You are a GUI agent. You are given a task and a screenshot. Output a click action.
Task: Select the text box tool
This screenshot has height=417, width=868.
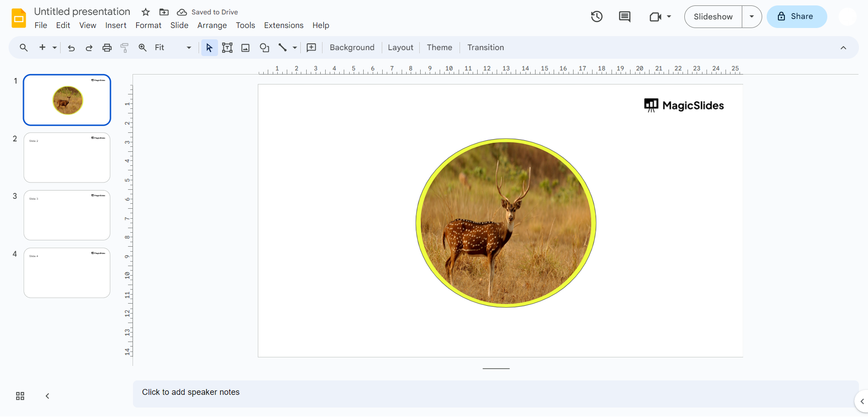[227, 48]
